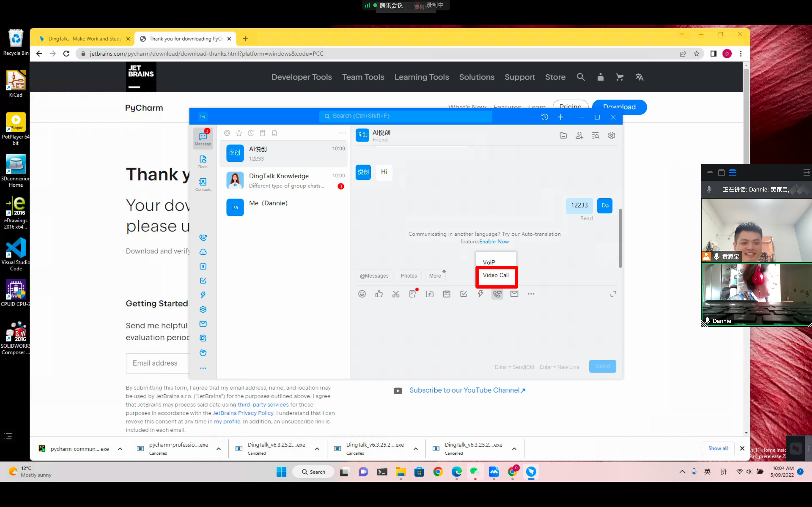Click Enable Now auto-translation link
The height and width of the screenshot is (507, 812).
pyautogui.click(x=494, y=242)
